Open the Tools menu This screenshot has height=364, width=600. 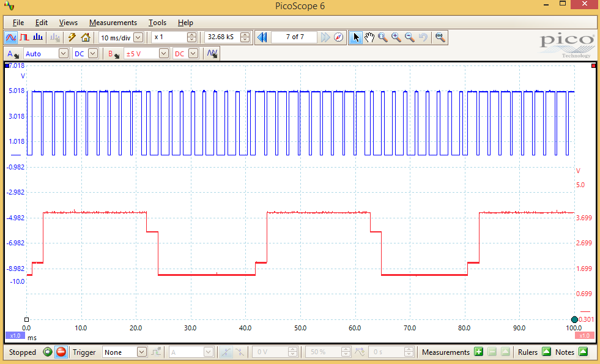point(157,22)
